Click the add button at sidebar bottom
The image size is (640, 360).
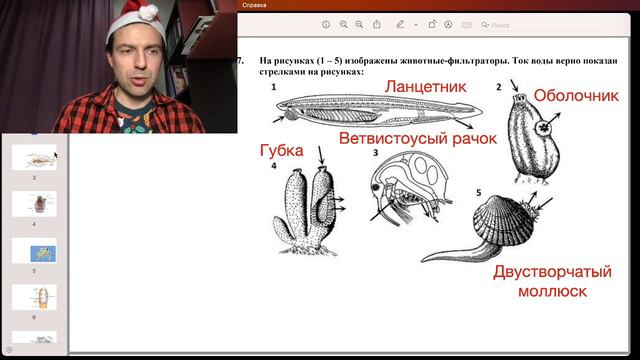point(9,350)
